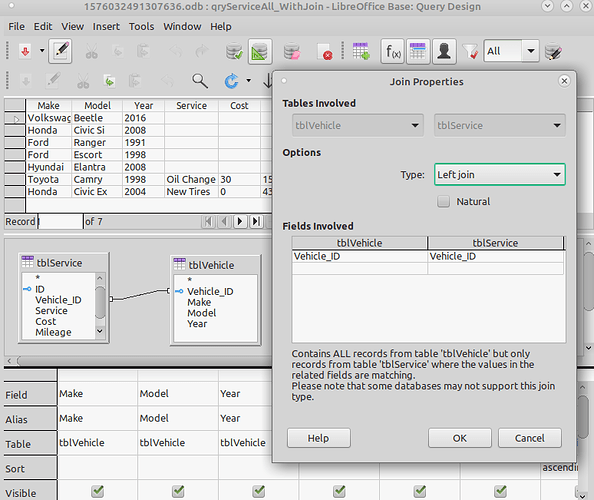Screen dimensions: 594x500
Task: Click the Refresh toolbar icon
Action: pos(231,81)
